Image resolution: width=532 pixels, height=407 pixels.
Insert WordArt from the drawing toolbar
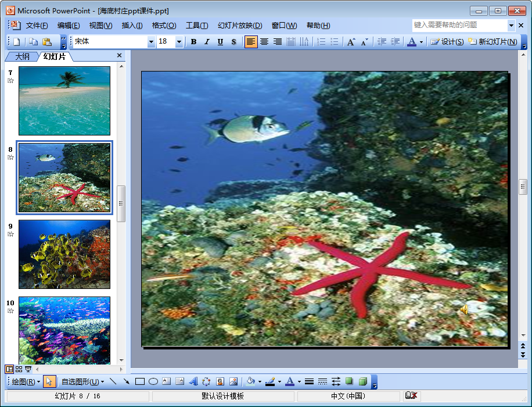coord(193,381)
